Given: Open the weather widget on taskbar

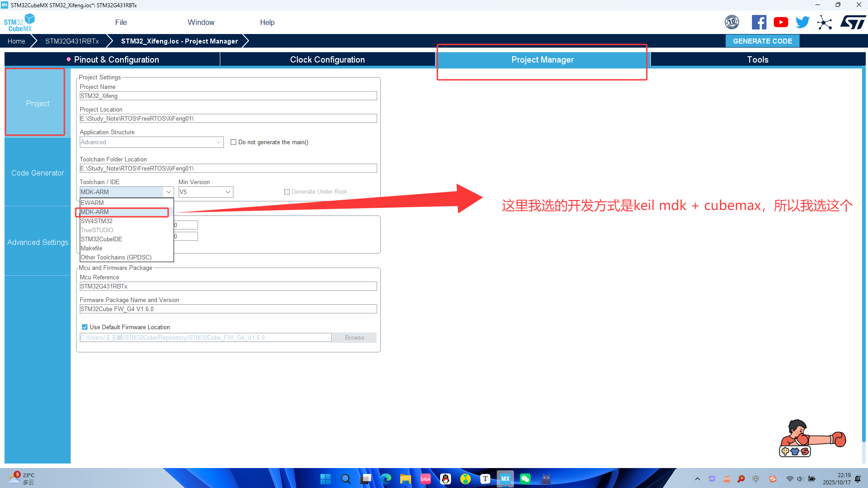Looking at the screenshot, I should pos(22,478).
